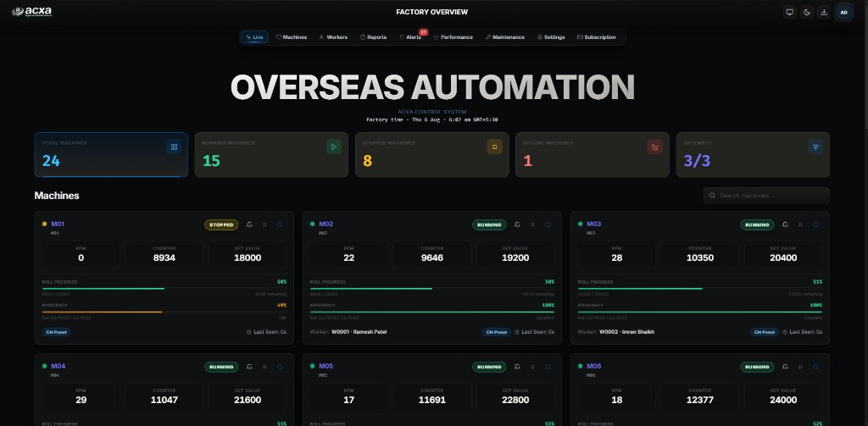This screenshot has width=868, height=426.
Task: Open the M01 machine name link
Action: coord(58,224)
